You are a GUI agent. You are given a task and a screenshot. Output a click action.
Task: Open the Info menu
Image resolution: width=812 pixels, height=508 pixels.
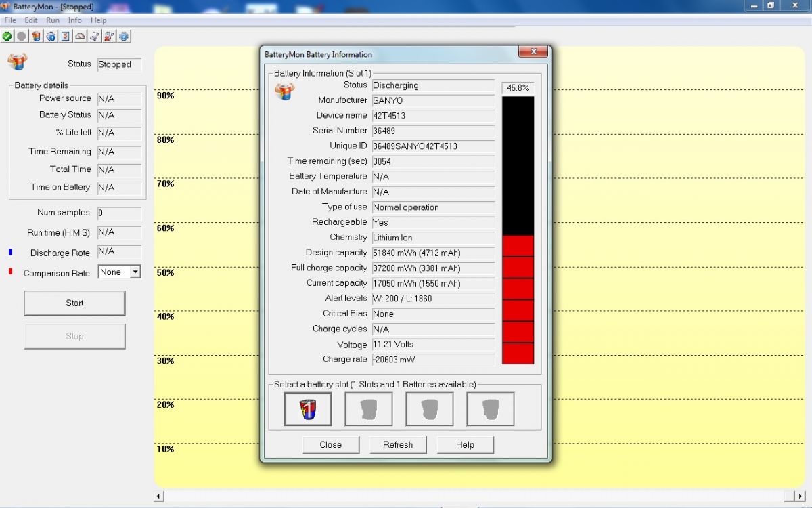coord(74,20)
